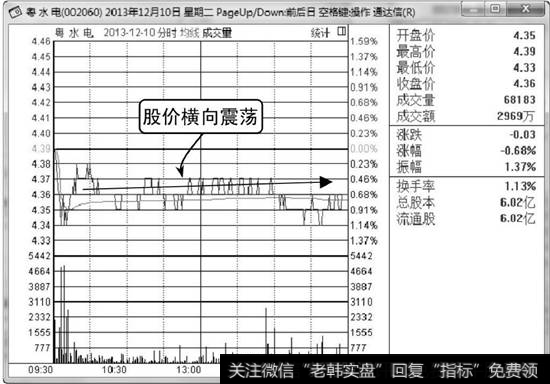Viewport: 550px width, 384px height.
Task: Minimize the 通达信 window
Action: tap(474, 9)
